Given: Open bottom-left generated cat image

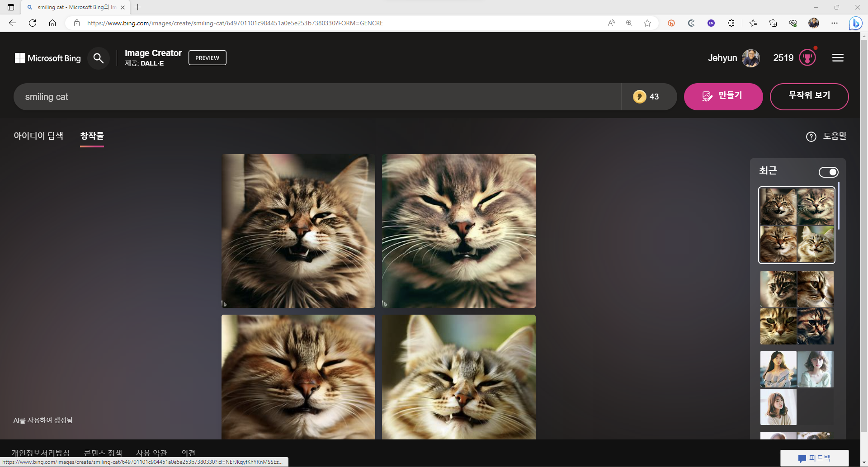Looking at the screenshot, I should tap(298, 377).
